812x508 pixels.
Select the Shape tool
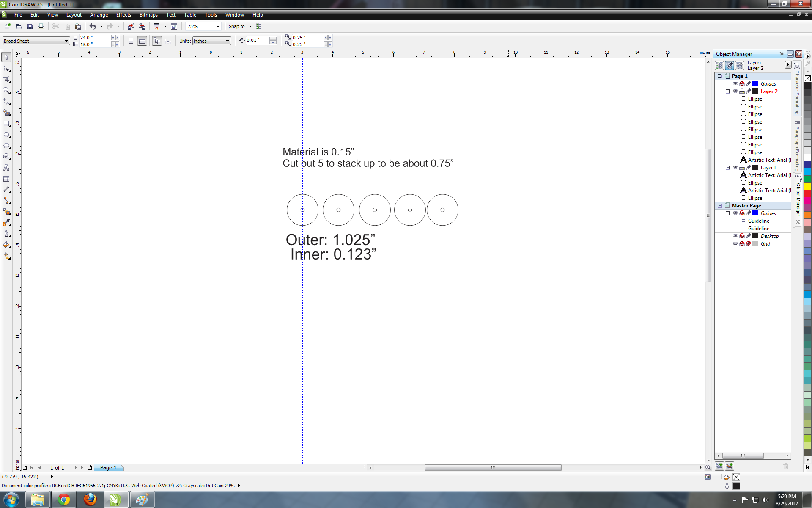coord(6,69)
